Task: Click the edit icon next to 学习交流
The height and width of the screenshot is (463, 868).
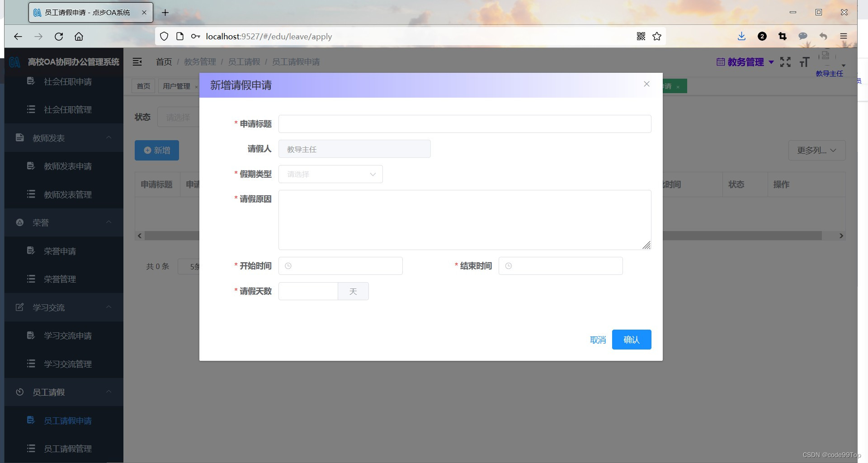Action: click(x=19, y=307)
